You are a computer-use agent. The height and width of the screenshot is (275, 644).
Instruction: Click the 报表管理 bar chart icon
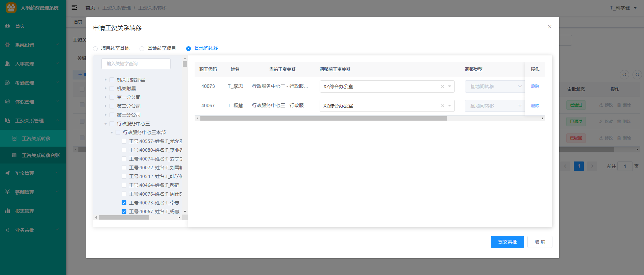point(7,211)
